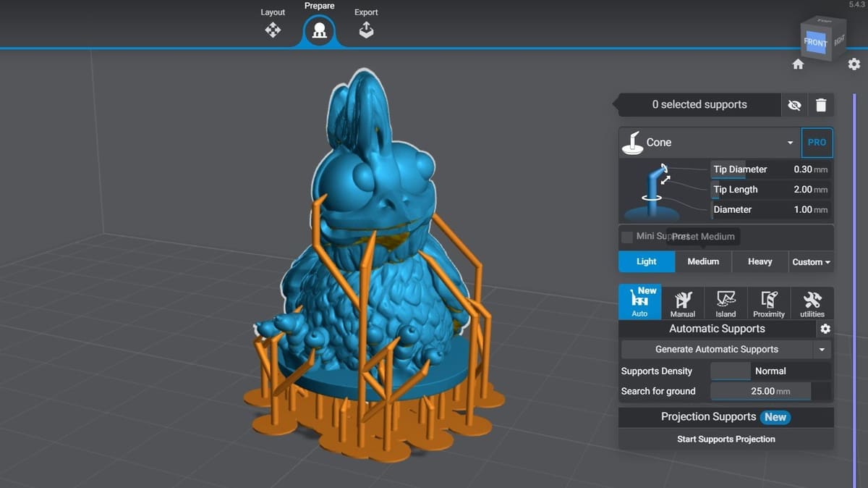Select the Auto supports tool

[639, 303]
